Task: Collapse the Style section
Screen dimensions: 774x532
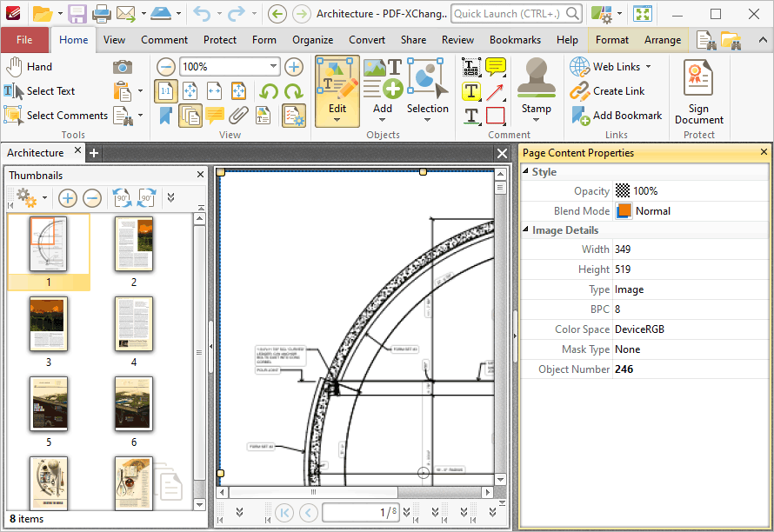Action: click(x=525, y=171)
